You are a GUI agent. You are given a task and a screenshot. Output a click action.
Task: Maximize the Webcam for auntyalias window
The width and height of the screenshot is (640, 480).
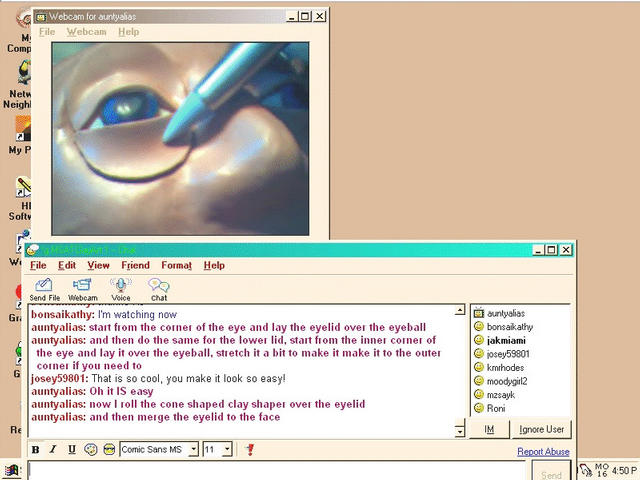coord(304,16)
